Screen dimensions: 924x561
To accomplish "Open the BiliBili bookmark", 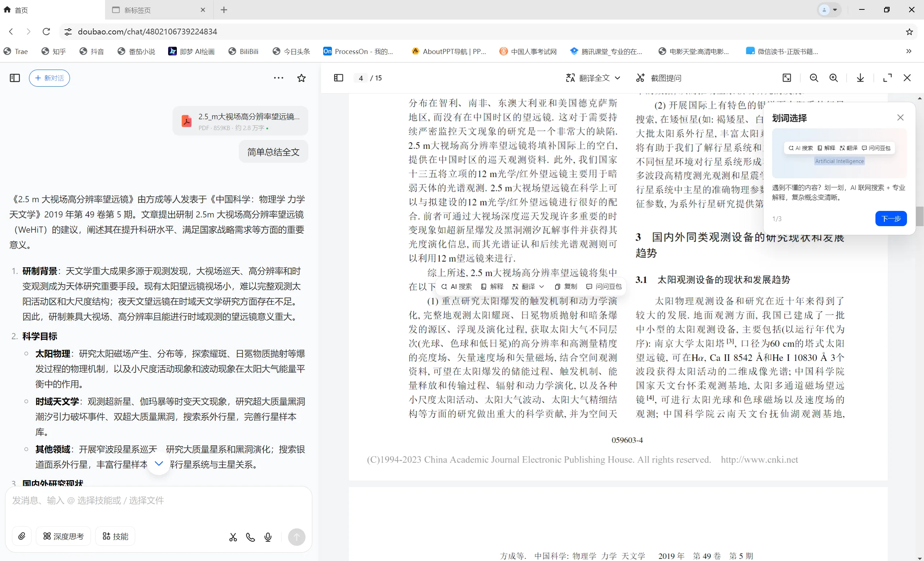I will [244, 51].
